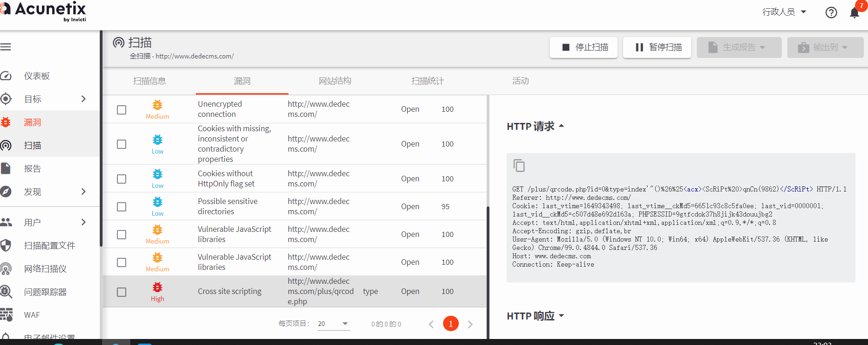Image resolution: width=868 pixels, height=345 pixels.
Task: Click 'Possible sensitive directories' vulnerability name
Action: [x=227, y=206]
